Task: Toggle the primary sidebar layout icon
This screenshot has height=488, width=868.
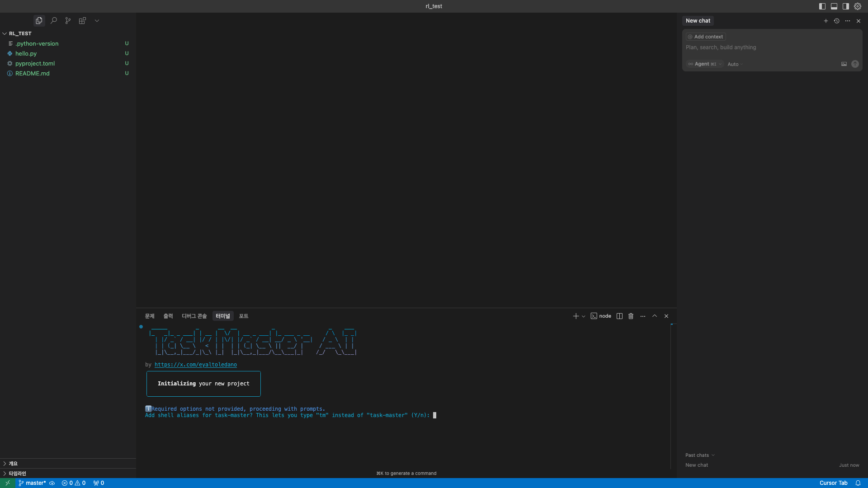Action: [822, 6]
